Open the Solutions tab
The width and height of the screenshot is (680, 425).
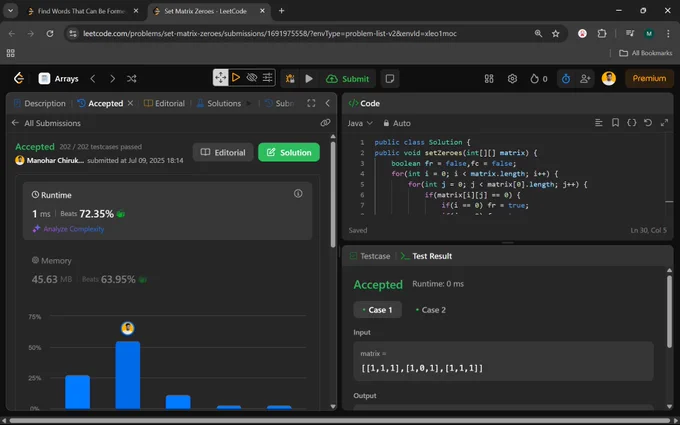(219, 103)
